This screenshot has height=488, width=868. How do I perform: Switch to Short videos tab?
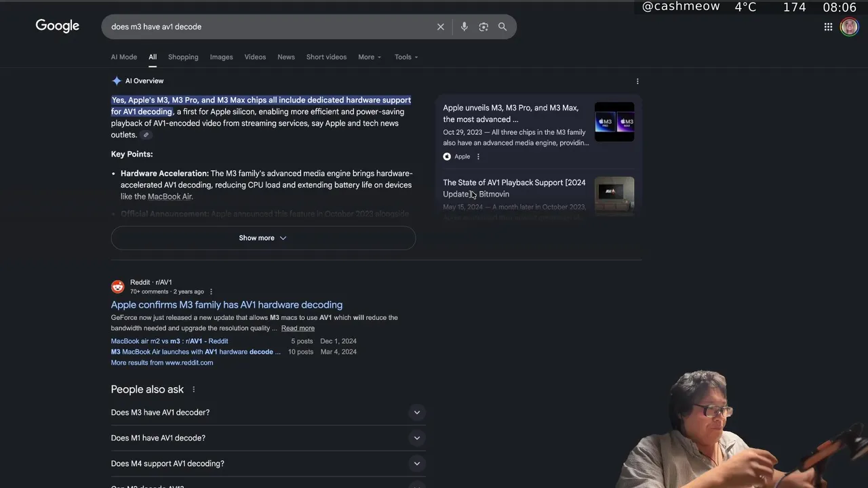326,57
